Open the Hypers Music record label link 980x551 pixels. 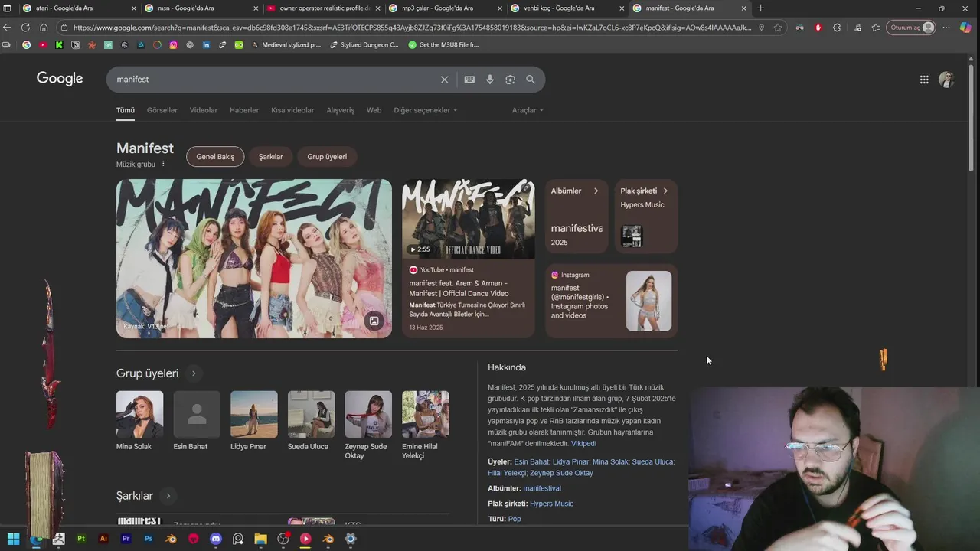click(x=551, y=504)
